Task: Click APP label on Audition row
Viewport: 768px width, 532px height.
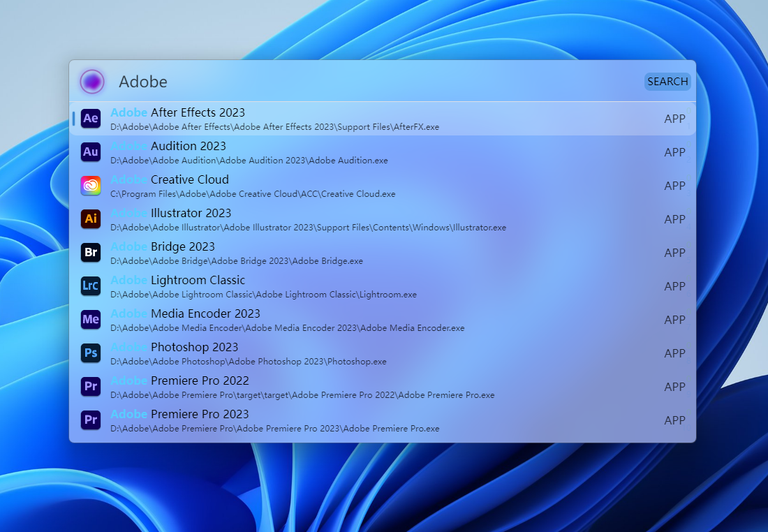Action: coord(674,152)
